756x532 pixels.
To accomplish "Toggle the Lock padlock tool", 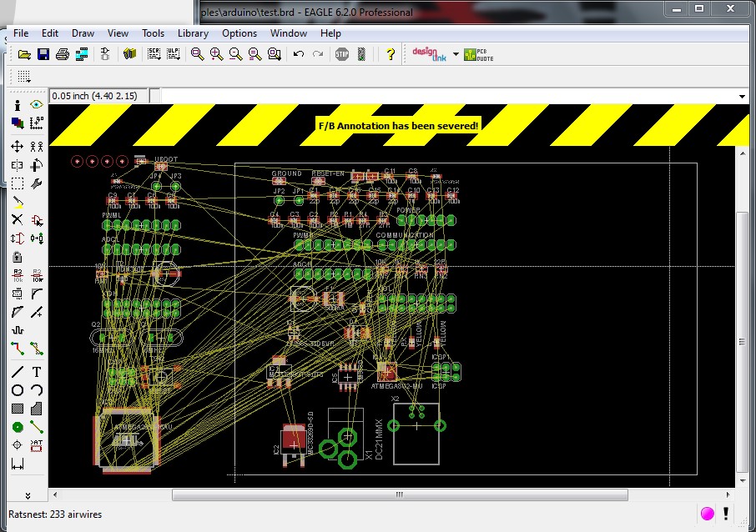I will coord(18,257).
